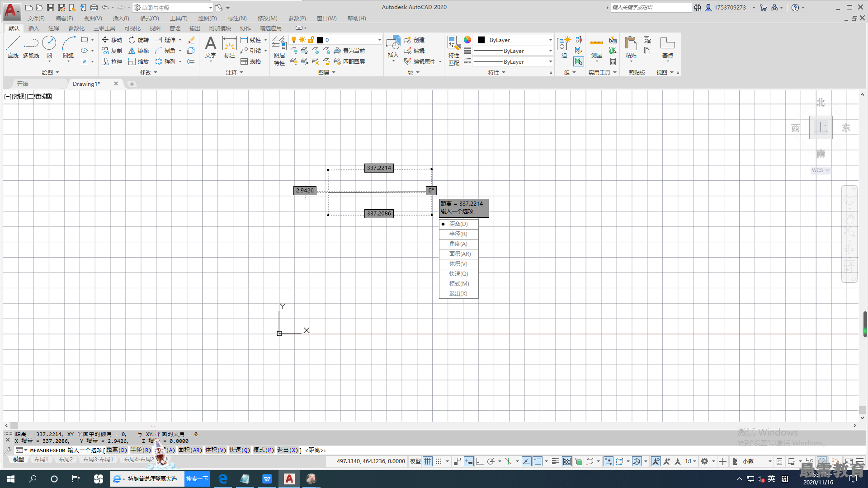Click the Stretch (拉伸) tool
868x488 pixels.
tap(112, 61)
